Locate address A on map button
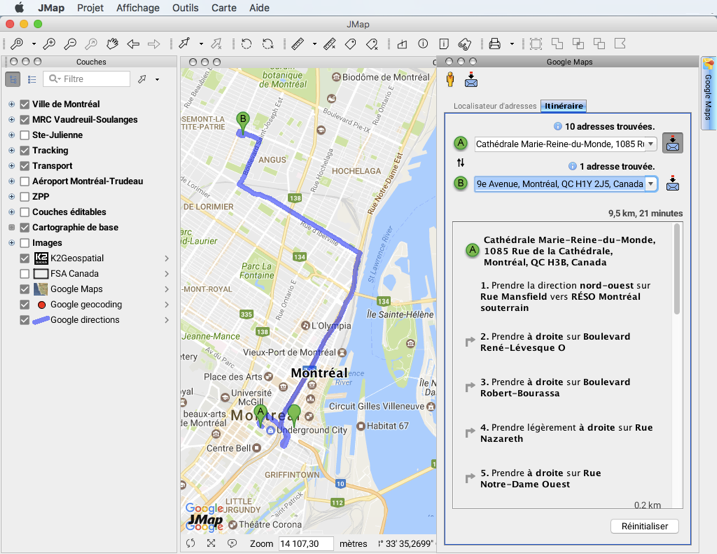The width and height of the screenshot is (717, 554). pos(673,143)
